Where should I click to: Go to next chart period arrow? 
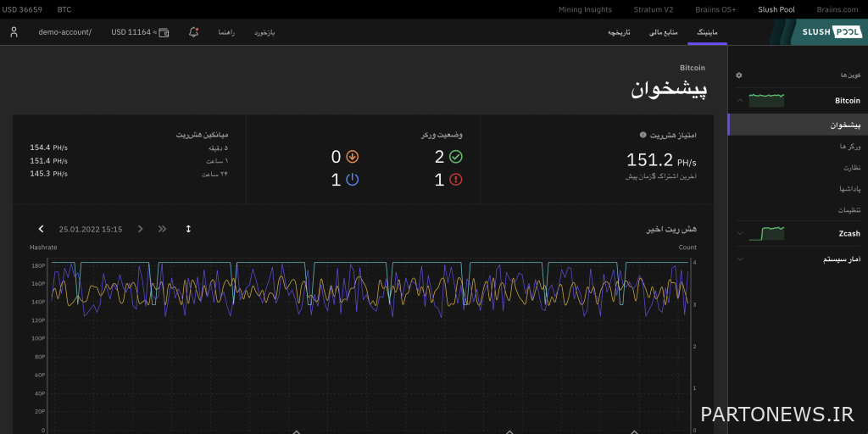pyautogui.click(x=140, y=229)
